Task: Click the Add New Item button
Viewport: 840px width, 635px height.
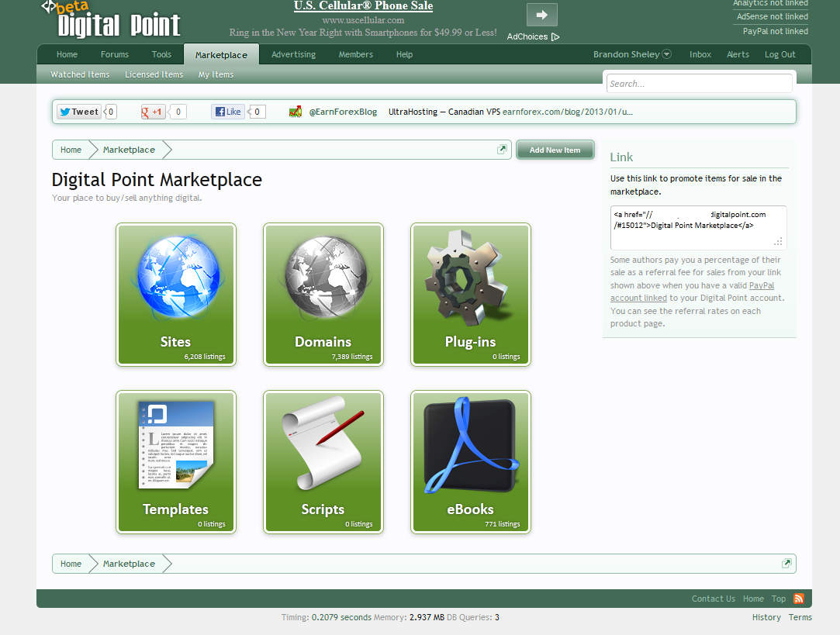Action: pos(555,150)
